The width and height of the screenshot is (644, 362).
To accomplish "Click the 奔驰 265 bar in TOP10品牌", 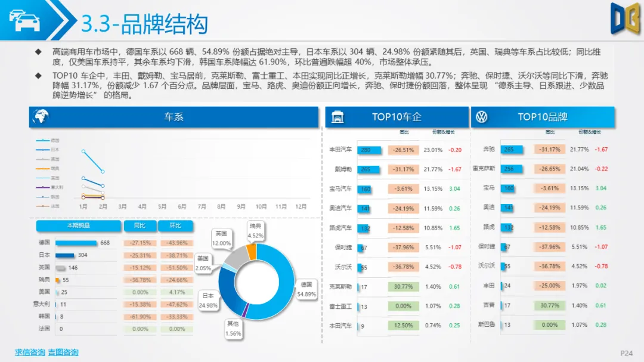I will [512, 150].
